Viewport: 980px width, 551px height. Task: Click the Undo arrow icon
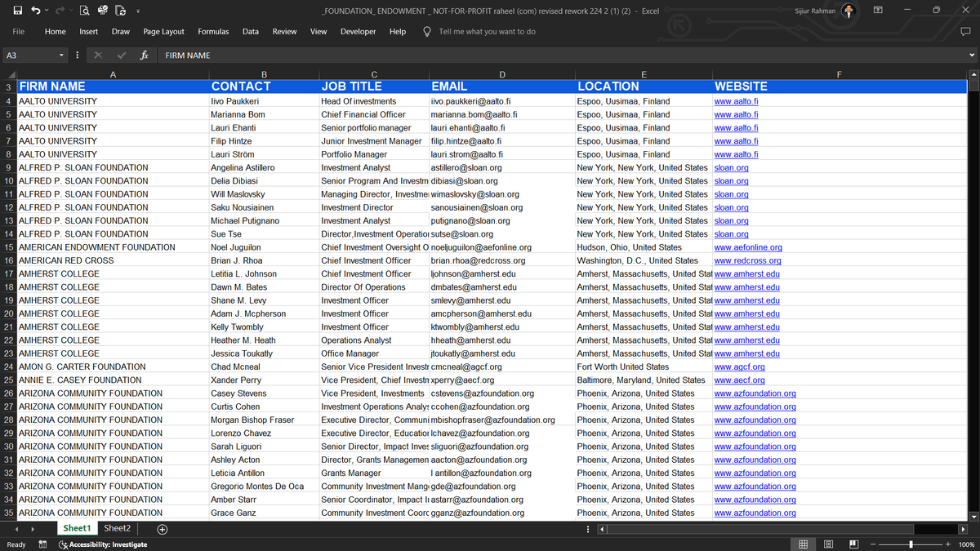point(35,11)
